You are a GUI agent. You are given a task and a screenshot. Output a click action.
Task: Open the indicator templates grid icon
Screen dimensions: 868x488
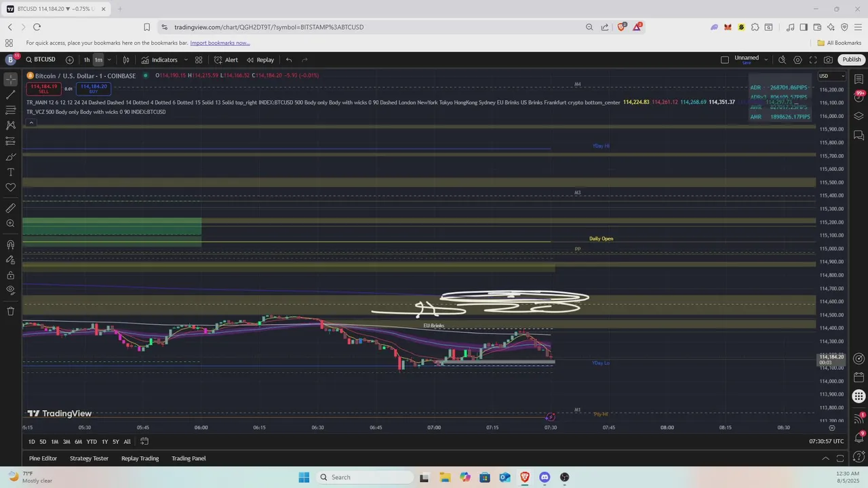pos(199,60)
